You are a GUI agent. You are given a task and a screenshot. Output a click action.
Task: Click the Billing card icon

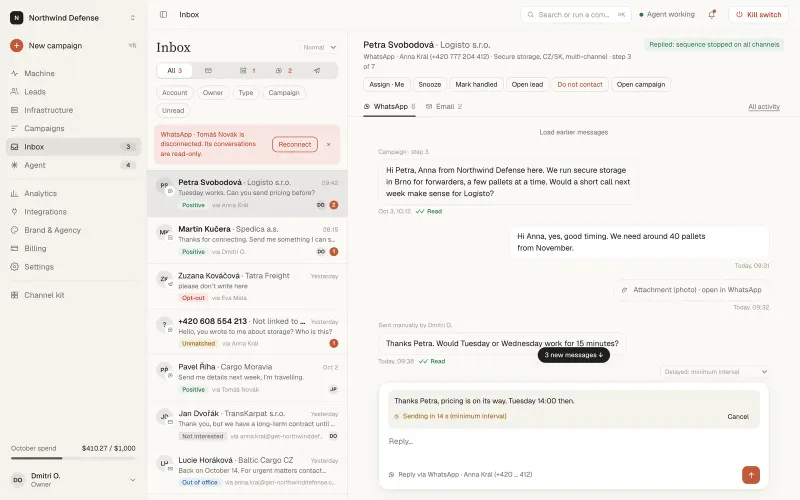tap(14, 248)
